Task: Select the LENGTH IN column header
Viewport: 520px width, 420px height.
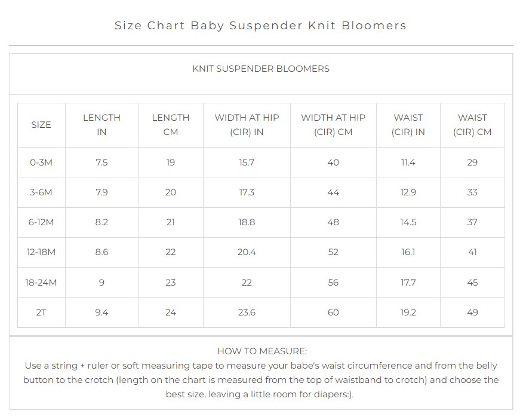Action: (101, 125)
